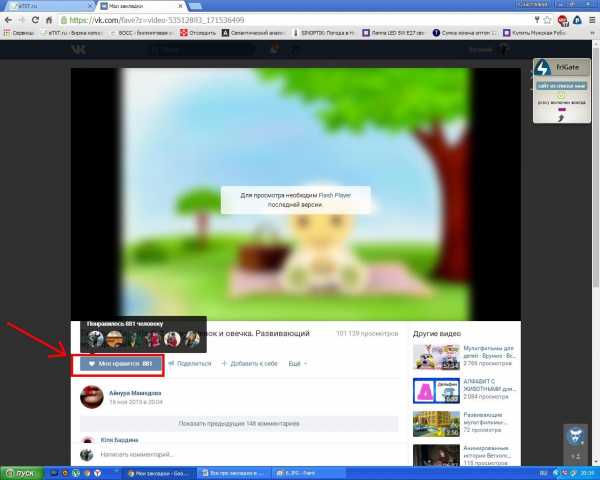
Task: Reload the page with the refresh icon
Action: [x=35, y=20]
